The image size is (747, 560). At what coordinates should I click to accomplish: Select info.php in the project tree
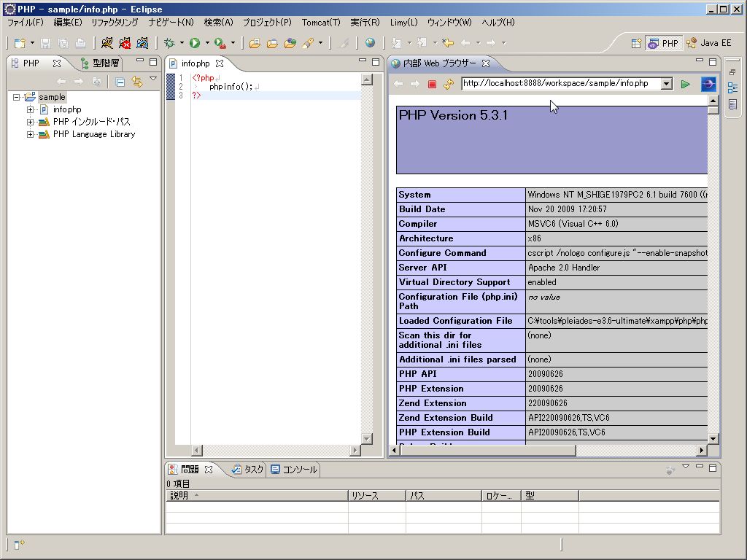click(67, 109)
